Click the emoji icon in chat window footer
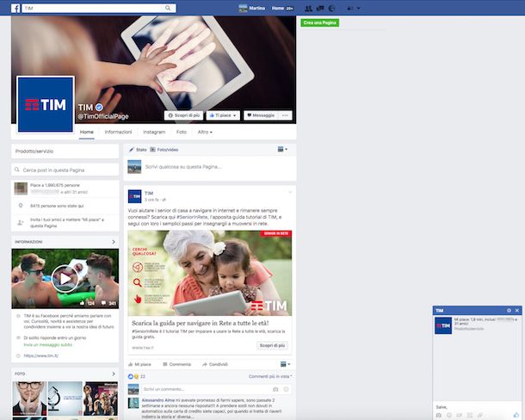 click(x=449, y=416)
